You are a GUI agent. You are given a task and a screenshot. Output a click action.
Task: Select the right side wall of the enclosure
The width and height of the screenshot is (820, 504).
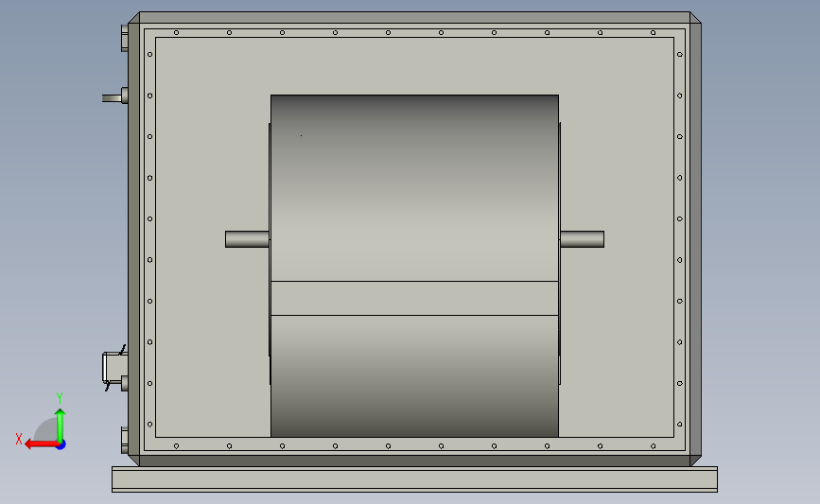point(695,239)
